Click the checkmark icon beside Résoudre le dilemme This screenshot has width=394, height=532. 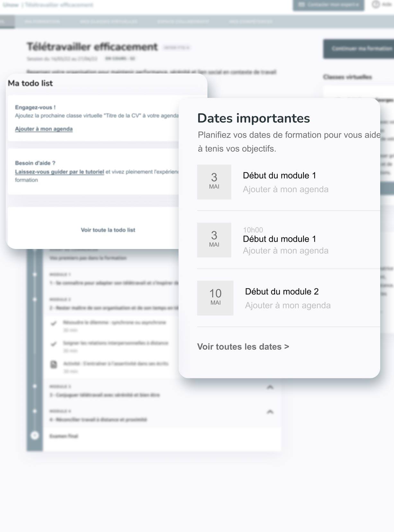point(54,323)
